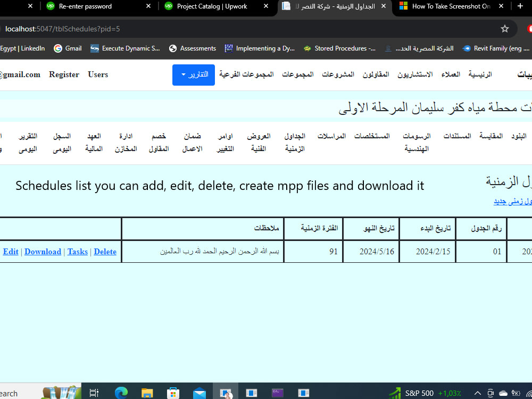Open the ادارة المخازن warehouse section
Screen dimensions: 532x399
point(126,142)
